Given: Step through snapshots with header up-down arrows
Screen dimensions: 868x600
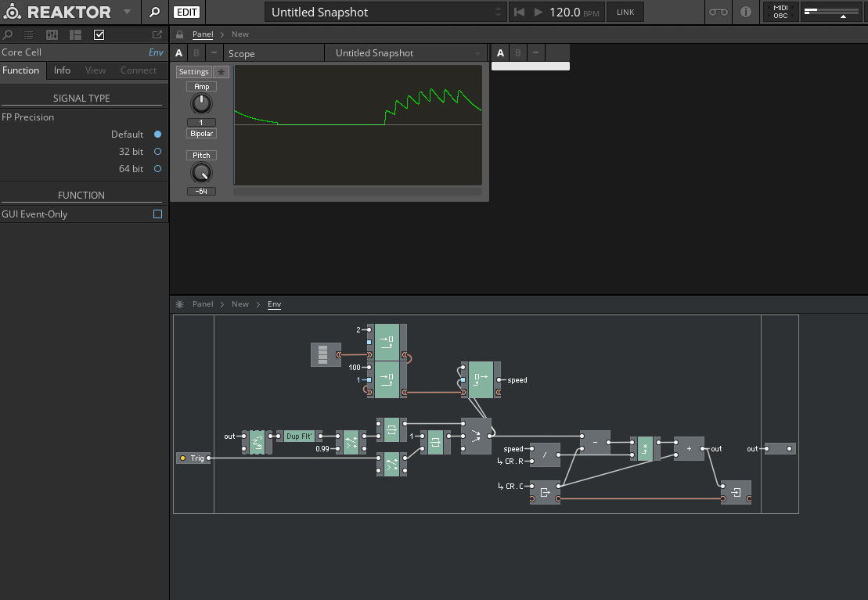Looking at the screenshot, I should click(x=499, y=12).
